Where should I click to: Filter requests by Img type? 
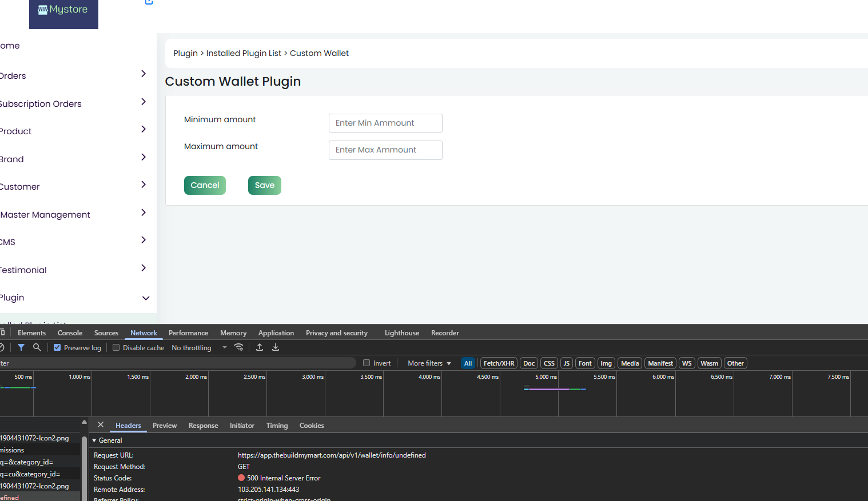[606, 363]
